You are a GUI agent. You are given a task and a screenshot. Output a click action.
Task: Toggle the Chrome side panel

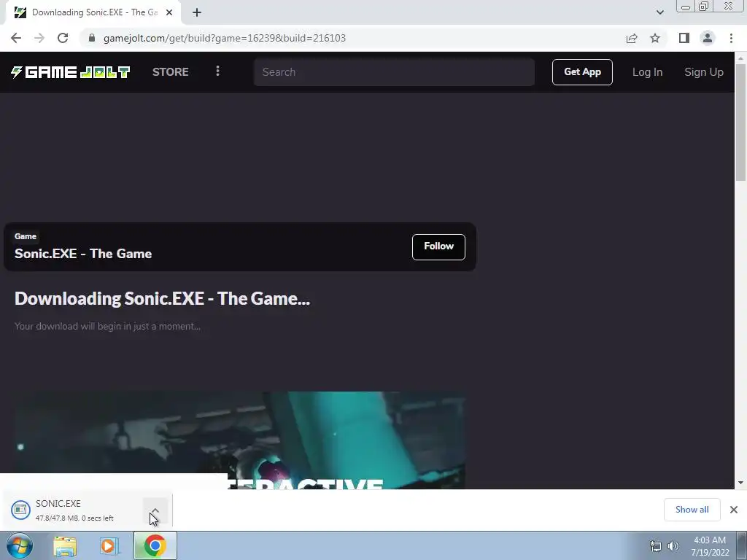pos(684,38)
